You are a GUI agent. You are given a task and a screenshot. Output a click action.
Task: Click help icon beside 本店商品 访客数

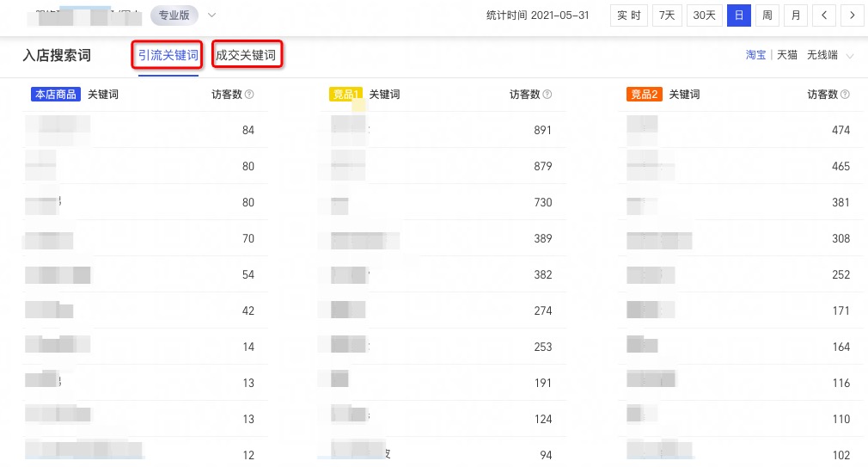coord(249,95)
